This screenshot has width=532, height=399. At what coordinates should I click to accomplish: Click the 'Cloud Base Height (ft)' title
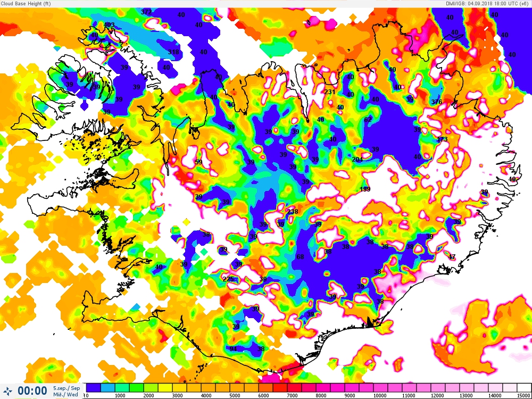26,4
